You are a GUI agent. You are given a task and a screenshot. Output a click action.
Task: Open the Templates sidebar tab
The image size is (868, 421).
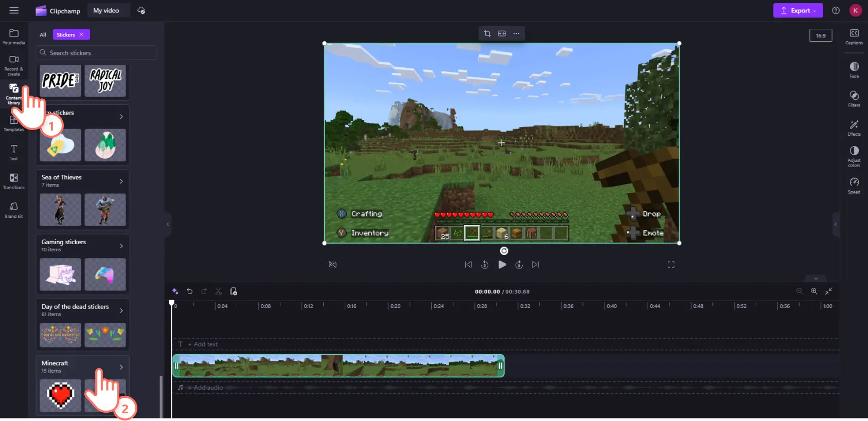(14, 123)
